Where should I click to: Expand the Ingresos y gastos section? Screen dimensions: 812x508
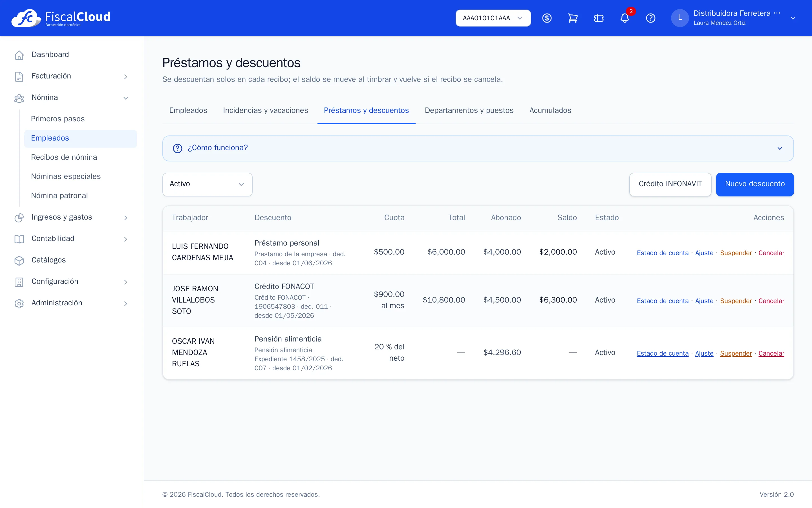tap(125, 218)
